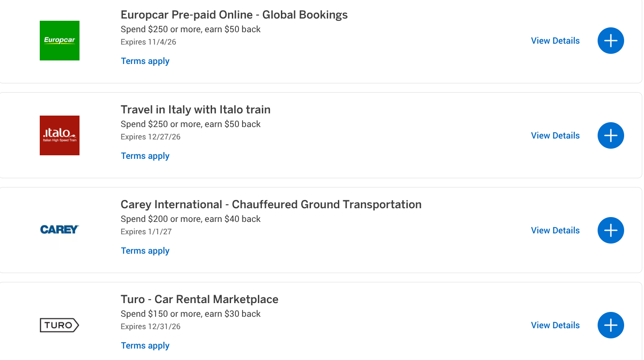The image size is (644, 360).
Task: Click the Turo logo
Action: click(x=60, y=325)
